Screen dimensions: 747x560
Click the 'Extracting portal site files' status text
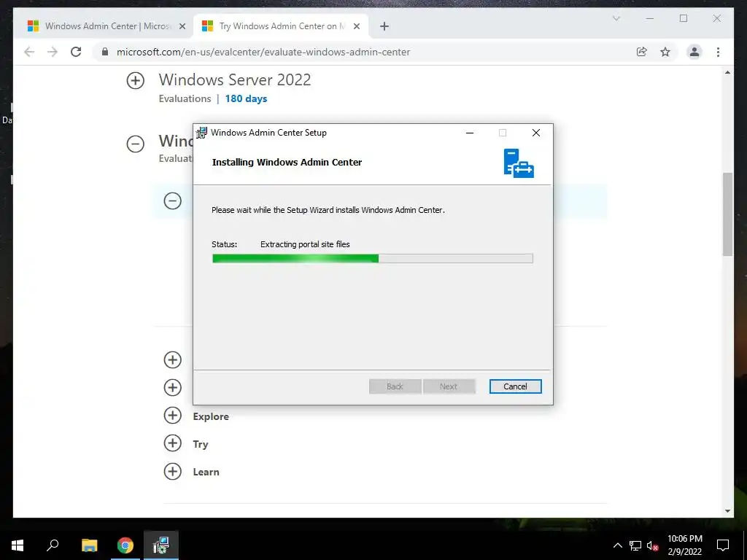[305, 244]
